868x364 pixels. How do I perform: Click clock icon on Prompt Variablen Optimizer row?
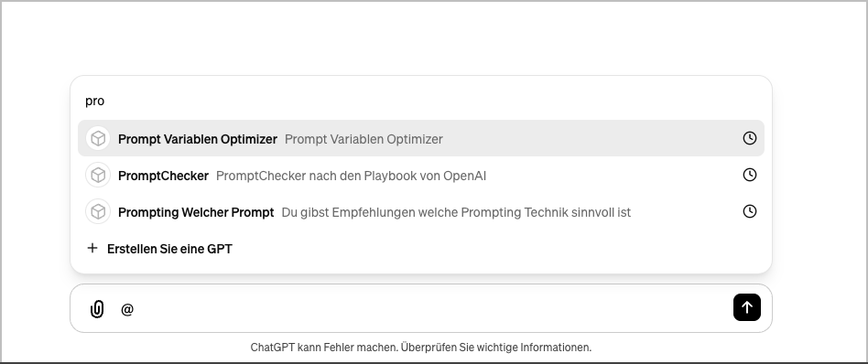pyautogui.click(x=750, y=138)
